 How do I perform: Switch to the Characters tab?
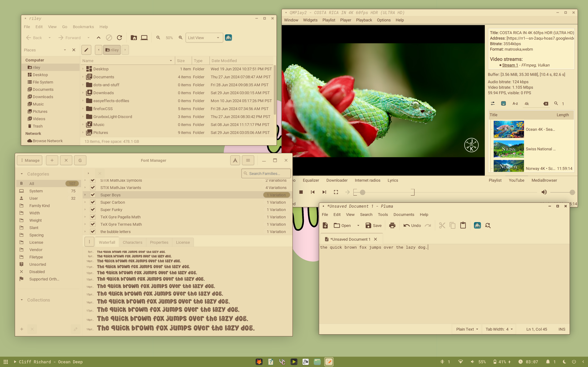pyautogui.click(x=132, y=242)
